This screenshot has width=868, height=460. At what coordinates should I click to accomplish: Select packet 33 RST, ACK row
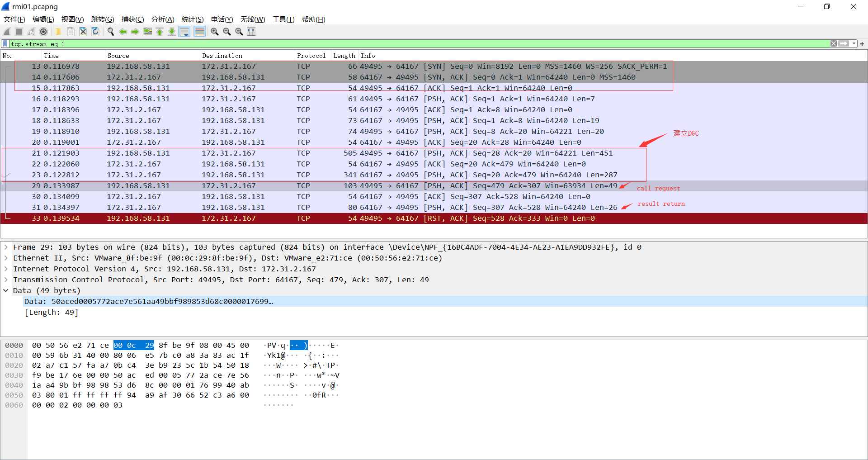point(434,218)
